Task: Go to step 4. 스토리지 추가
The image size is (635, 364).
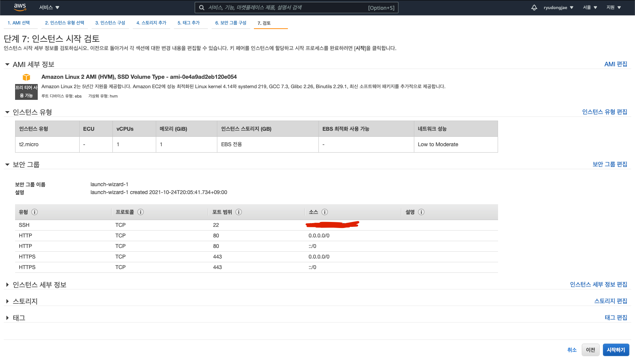Action: pos(151,23)
